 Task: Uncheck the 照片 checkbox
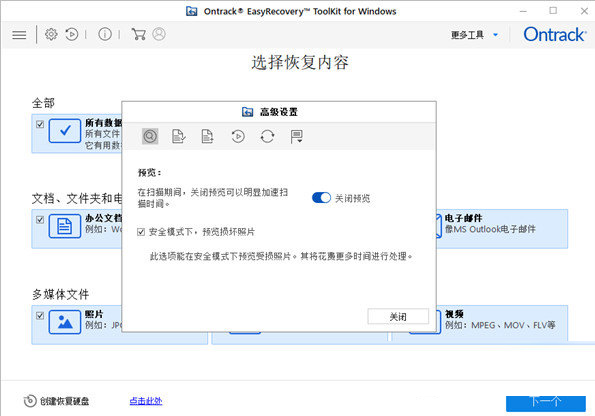pyautogui.click(x=40, y=315)
